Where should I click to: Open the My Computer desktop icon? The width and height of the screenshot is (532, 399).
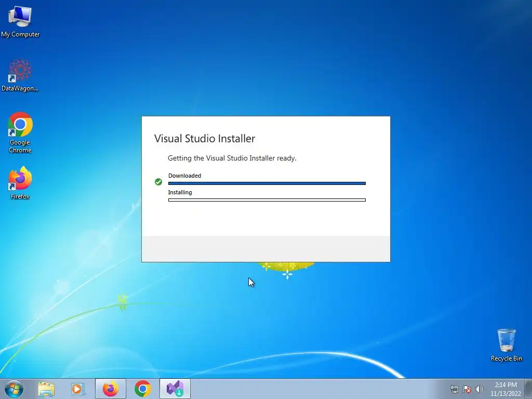click(20, 22)
